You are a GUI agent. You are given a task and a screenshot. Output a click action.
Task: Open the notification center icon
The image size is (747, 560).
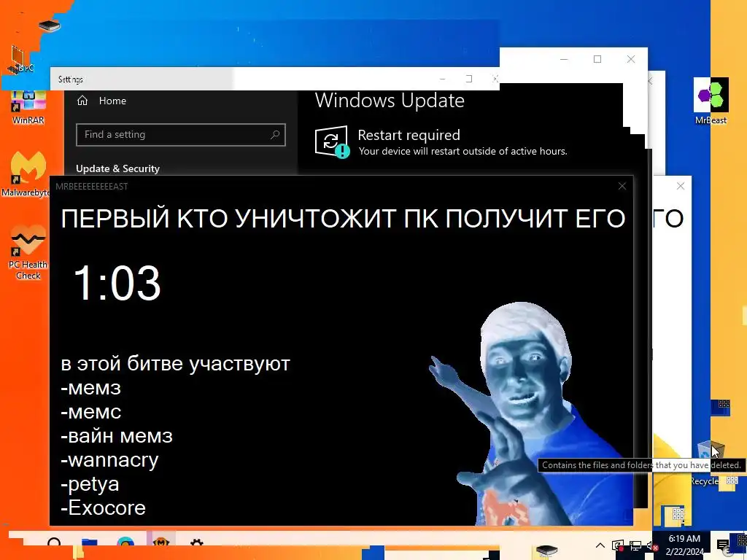pos(723,545)
